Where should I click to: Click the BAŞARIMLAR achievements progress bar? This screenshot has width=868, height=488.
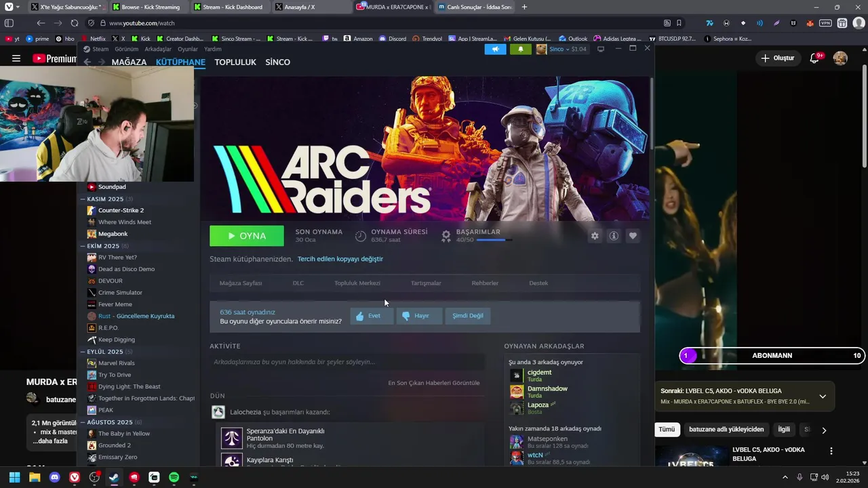[494, 240]
